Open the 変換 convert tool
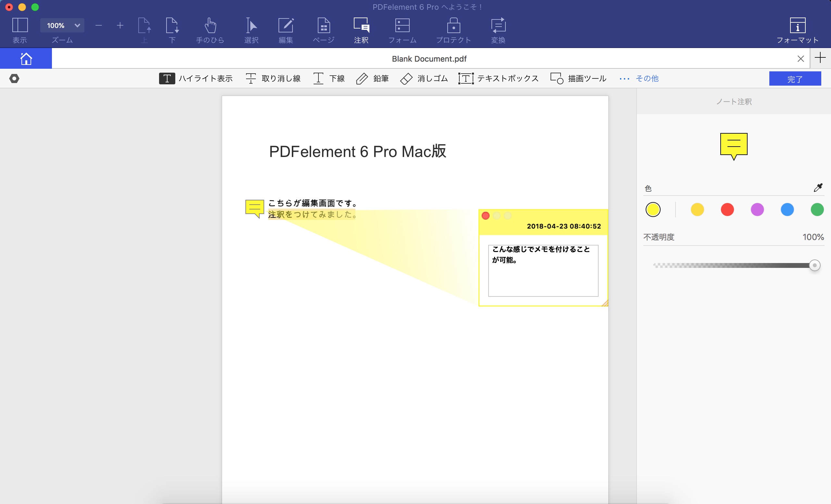Viewport: 831px width, 504px height. click(x=498, y=25)
